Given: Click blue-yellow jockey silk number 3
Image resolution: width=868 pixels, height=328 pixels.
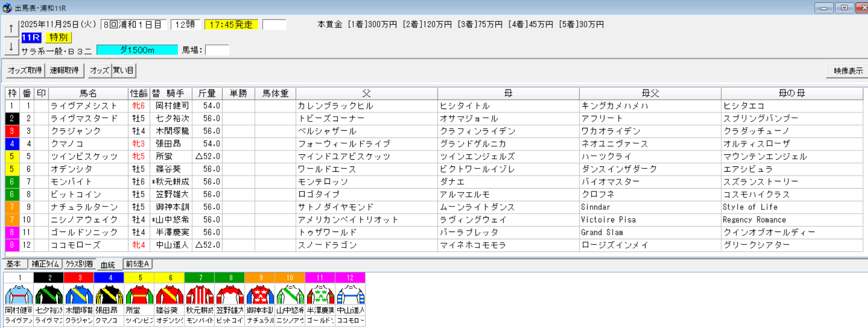Looking at the screenshot, I should tap(79, 294).
